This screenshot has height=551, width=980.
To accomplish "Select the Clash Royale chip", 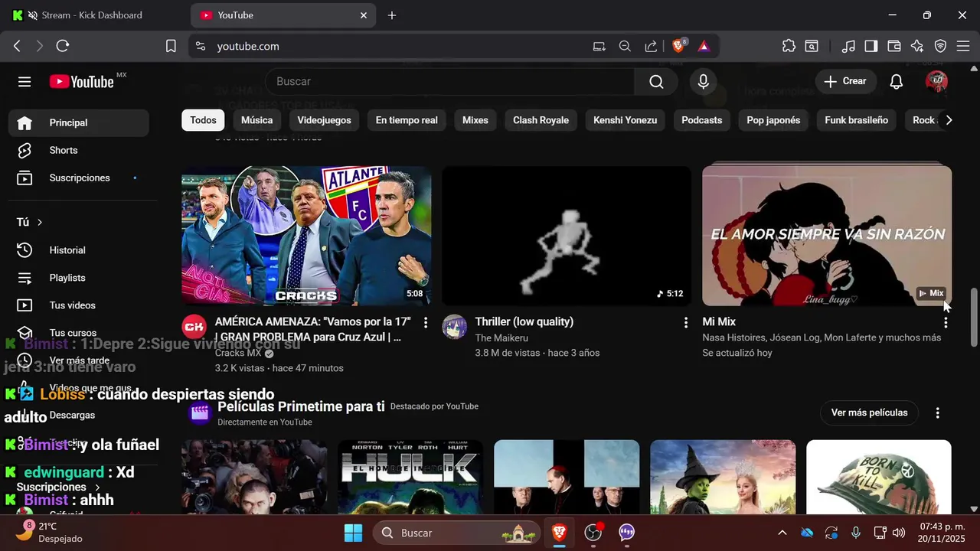I will pyautogui.click(x=541, y=120).
